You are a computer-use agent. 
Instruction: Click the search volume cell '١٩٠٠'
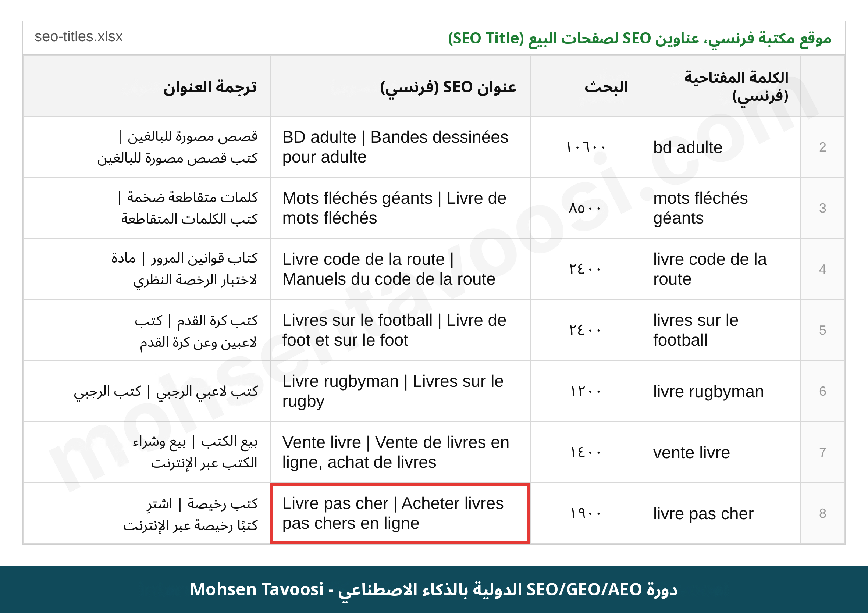(x=586, y=513)
